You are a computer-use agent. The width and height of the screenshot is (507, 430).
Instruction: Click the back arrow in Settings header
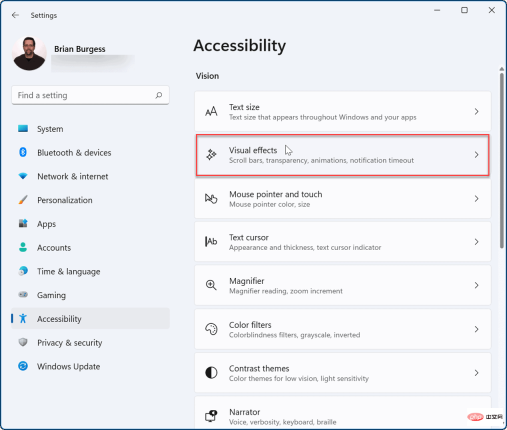coord(15,15)
